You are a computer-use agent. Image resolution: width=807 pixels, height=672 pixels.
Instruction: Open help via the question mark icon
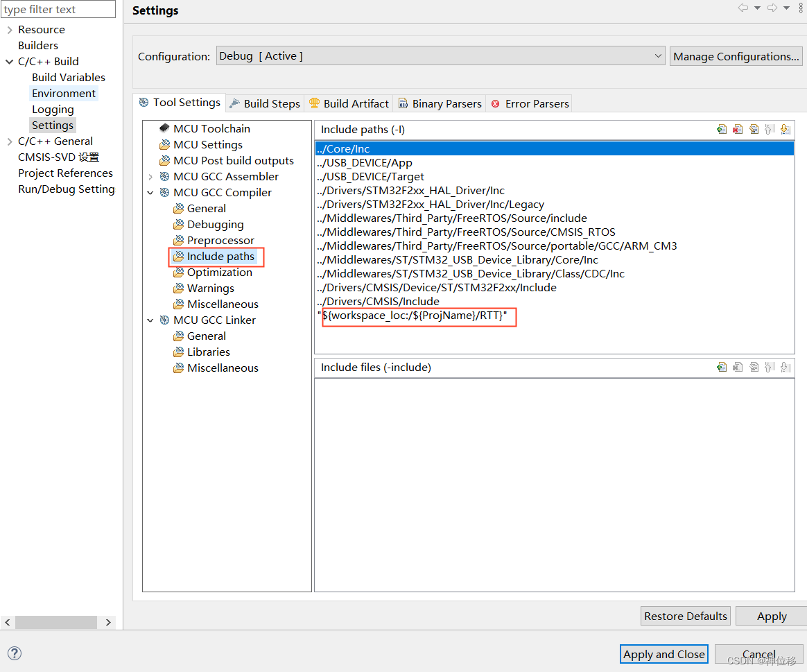click(x=14, y=653)
